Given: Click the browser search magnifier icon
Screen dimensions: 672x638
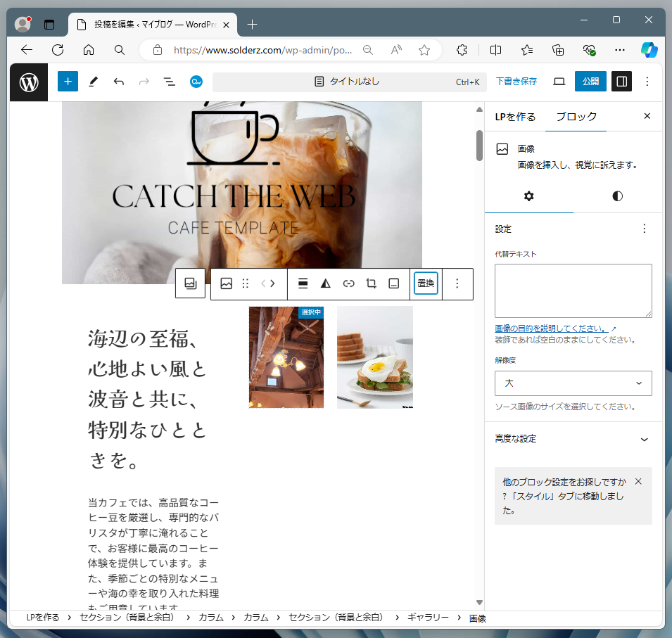Looking at the screenshot, I should coord(119,50).
